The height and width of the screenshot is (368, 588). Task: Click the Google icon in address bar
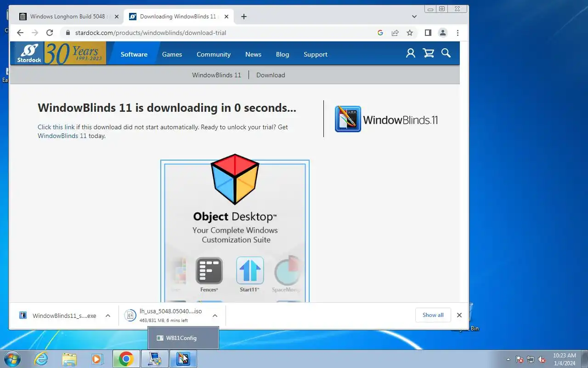click(380, 33)
